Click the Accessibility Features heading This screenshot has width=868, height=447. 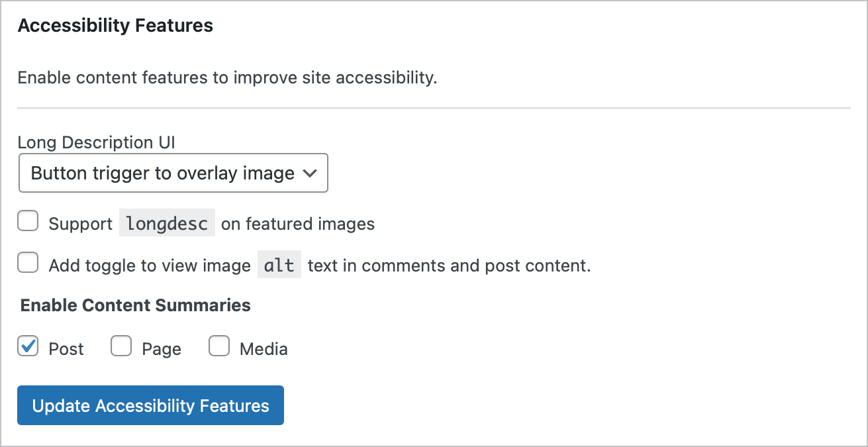click(x=115, y=25)
